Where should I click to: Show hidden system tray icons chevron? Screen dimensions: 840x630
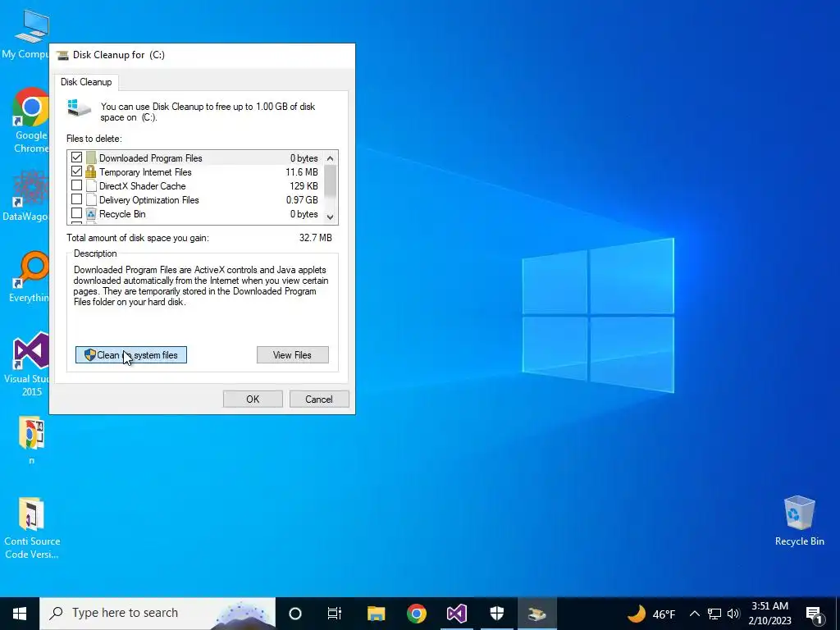(694, 614)
